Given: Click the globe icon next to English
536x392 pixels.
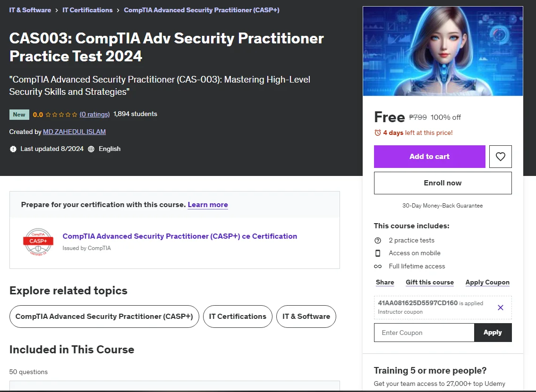Looking at the screenshot, I should (91, 149).
